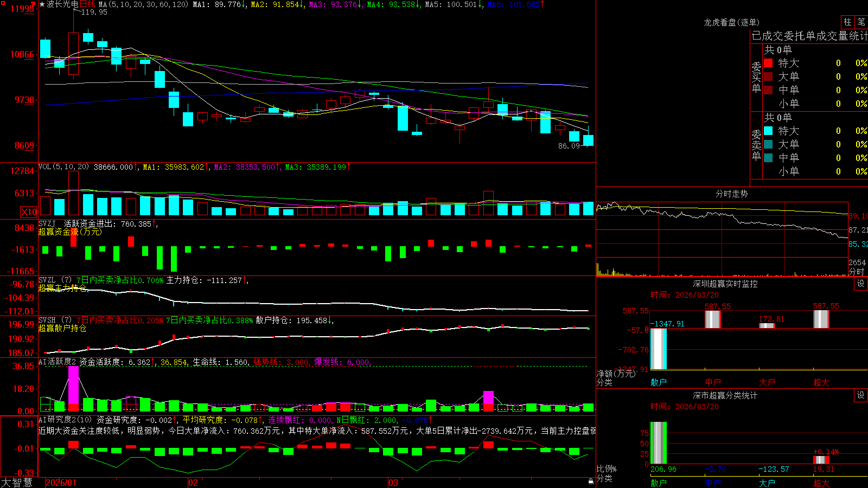The width and height of the screenshot is (868, 488).
Task: Click the lock icon at the chart's bottom right
Action: [x=591, y=481]
